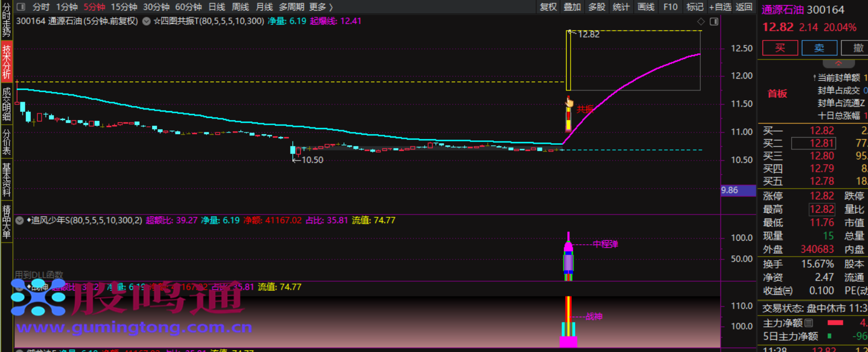Open the 画线 drawing tool
The height and width of the screenshot is (352, 868).
tap(646, 7)
